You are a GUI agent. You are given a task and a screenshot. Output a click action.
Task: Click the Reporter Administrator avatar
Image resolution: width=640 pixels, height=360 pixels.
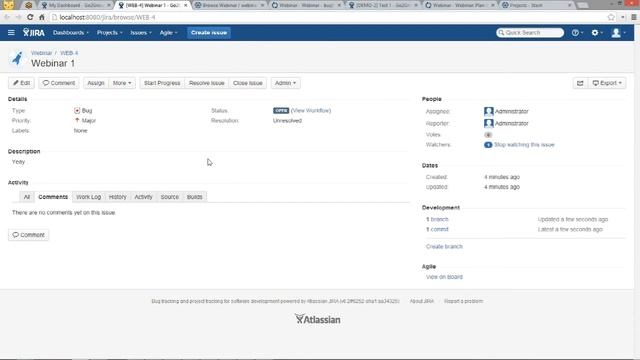point(489,123)
